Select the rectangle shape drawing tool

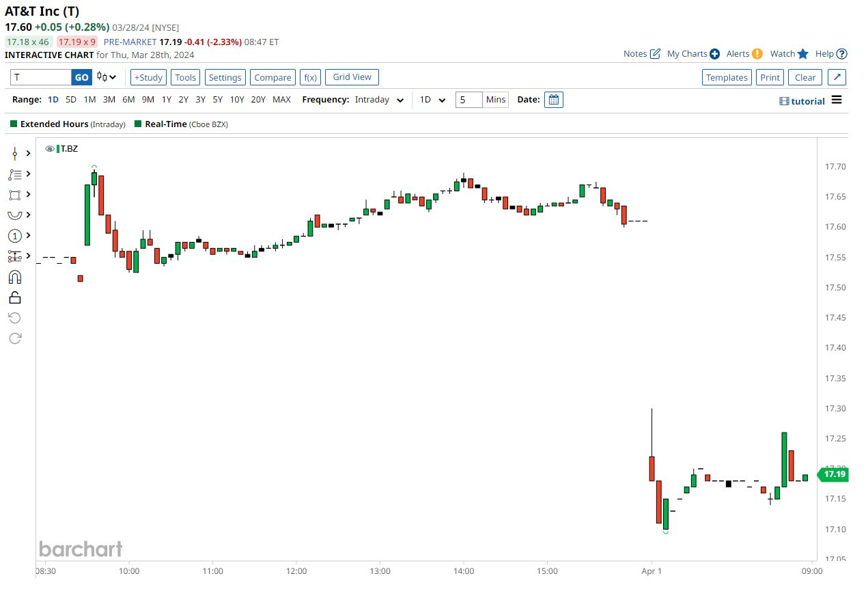point(15,195)
